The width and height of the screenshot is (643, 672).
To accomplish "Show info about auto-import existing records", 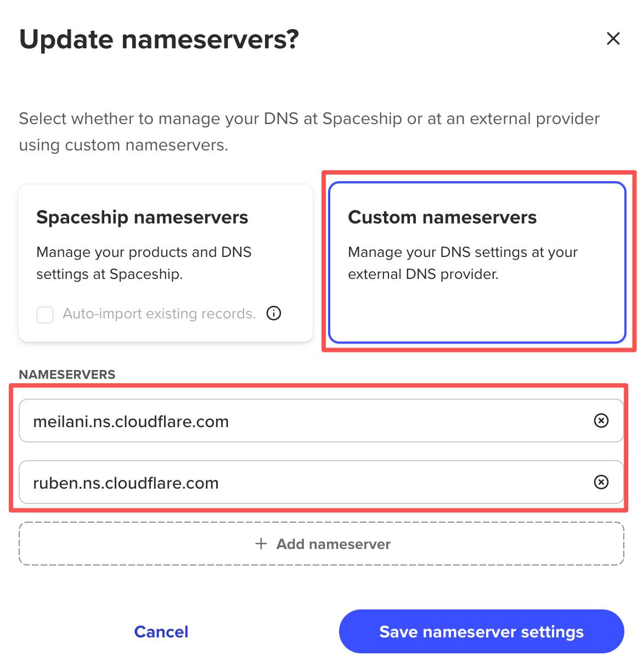I will click(274, 313).
